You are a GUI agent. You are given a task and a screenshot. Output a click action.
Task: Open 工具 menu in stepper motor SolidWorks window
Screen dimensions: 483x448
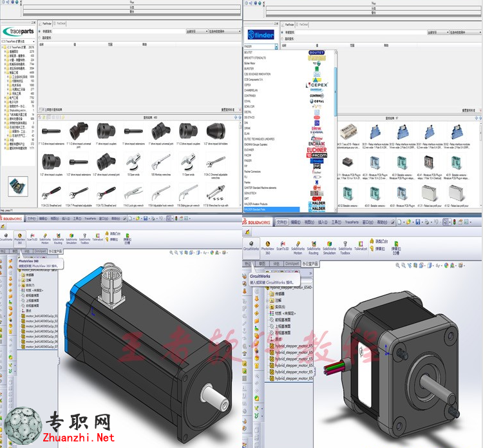tap(336, 222)
